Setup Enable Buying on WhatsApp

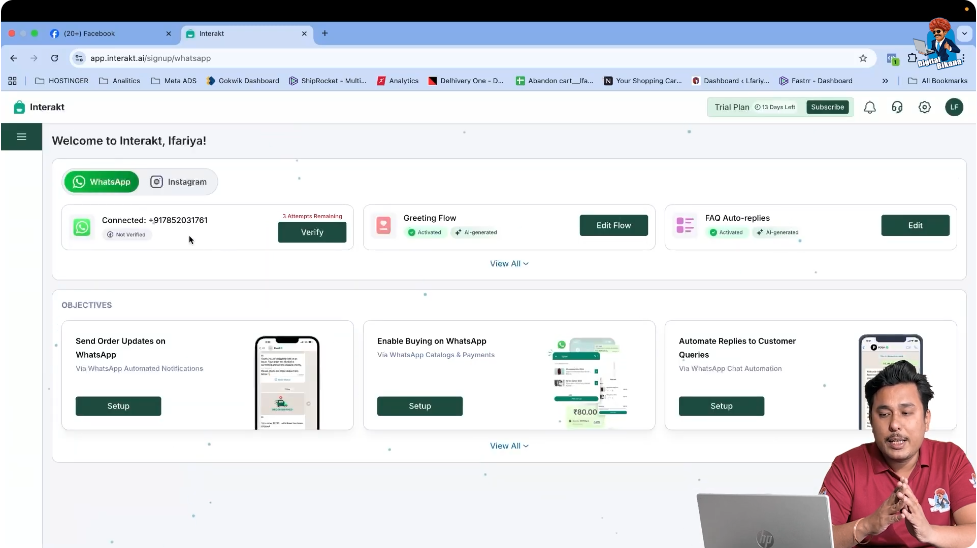(420, 406)
